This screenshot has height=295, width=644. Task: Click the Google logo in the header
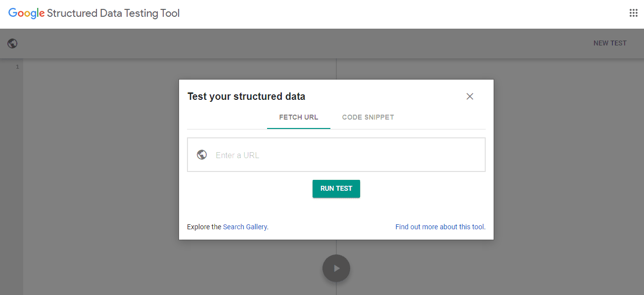[27, 14]
